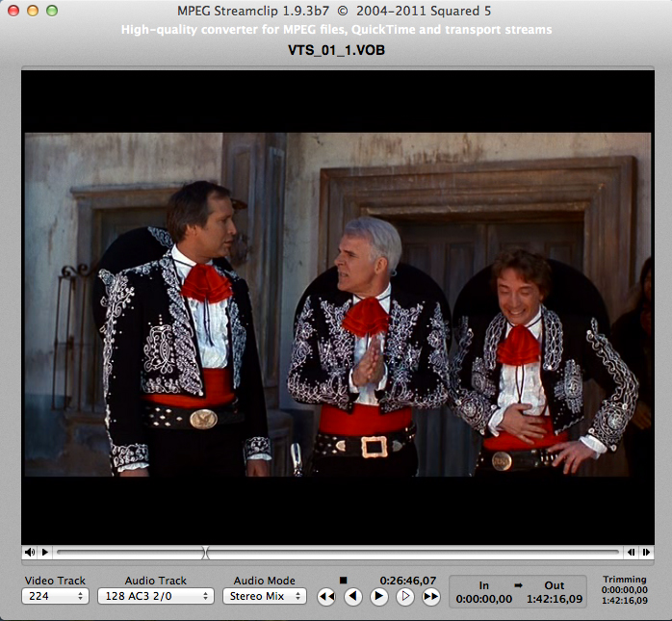Click the Audio Track label
The height and width of the screenshot is (621, 672).
point(156,581)
